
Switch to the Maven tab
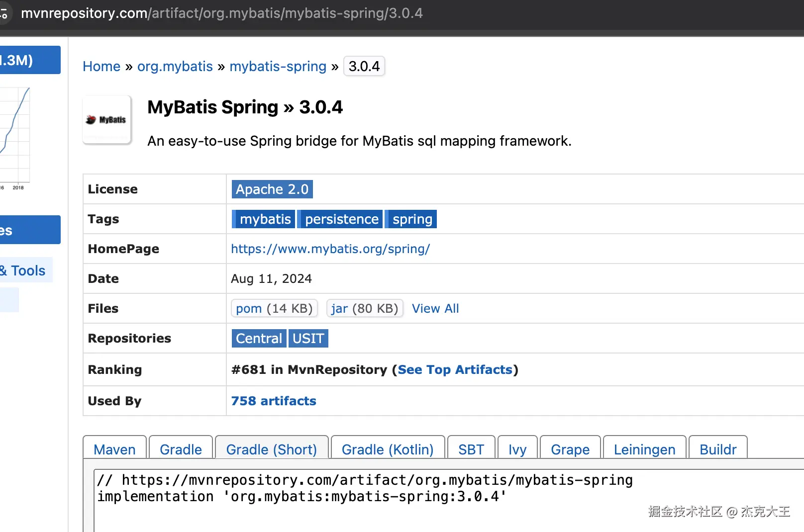pyautogui.click(x=114, y=449)
